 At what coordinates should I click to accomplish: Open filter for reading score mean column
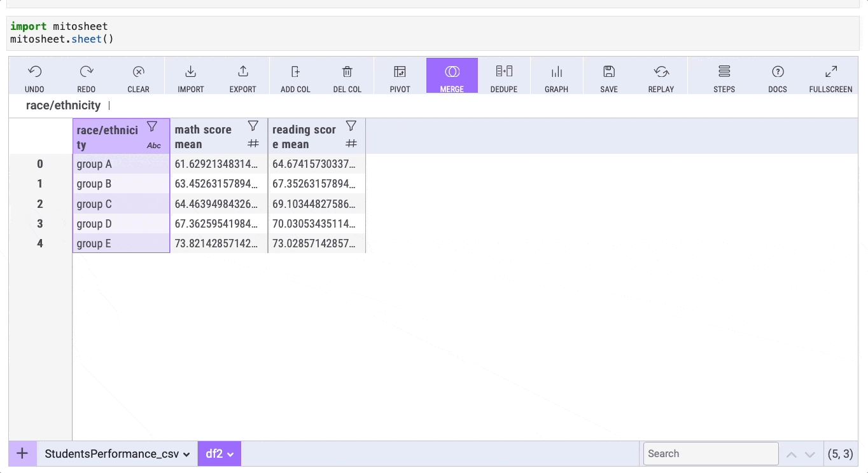tap(351, 126)
